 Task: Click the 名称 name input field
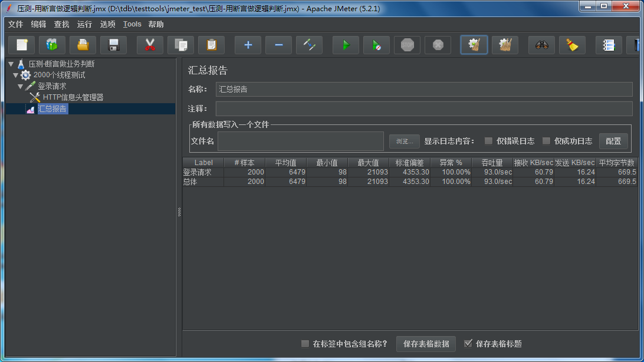point(424,89)
